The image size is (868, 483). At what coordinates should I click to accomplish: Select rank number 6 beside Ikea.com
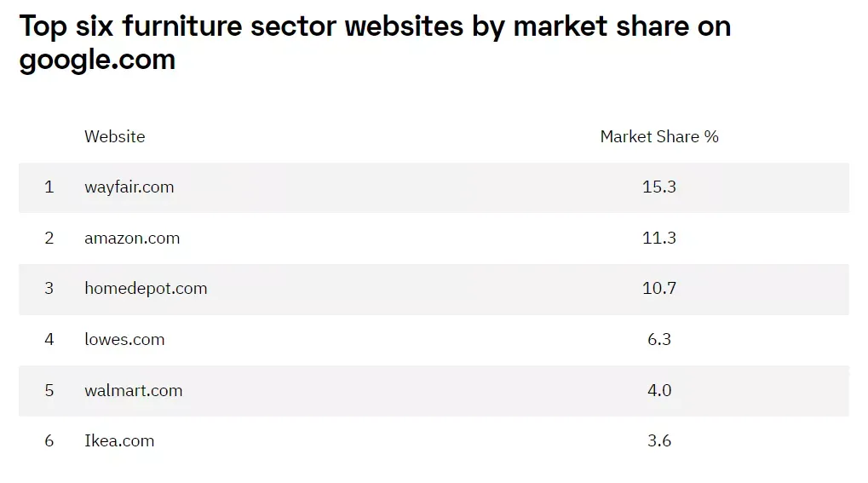pos(49,441)
